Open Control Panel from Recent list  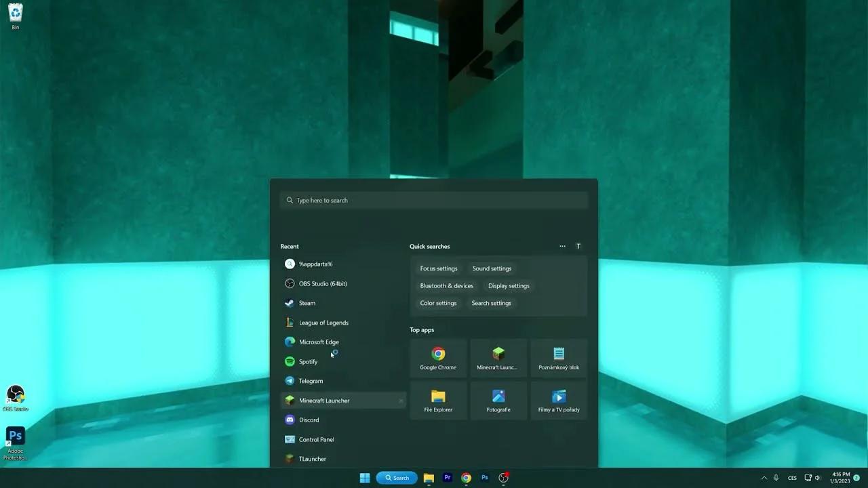click(343, 440)
